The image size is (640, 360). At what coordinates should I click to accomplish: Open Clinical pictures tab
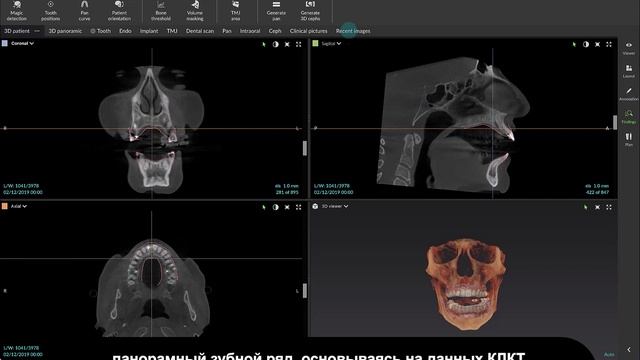point(309,31)
